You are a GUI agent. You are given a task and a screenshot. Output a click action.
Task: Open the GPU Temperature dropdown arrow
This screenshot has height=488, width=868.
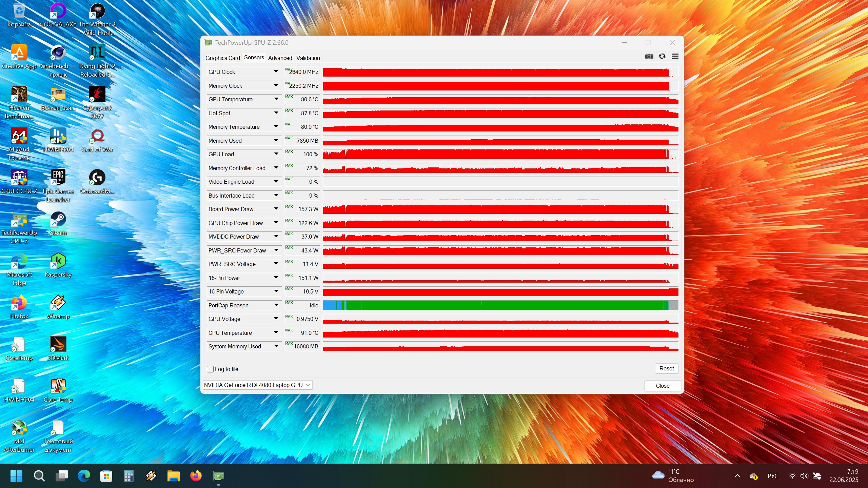[276, 99]
